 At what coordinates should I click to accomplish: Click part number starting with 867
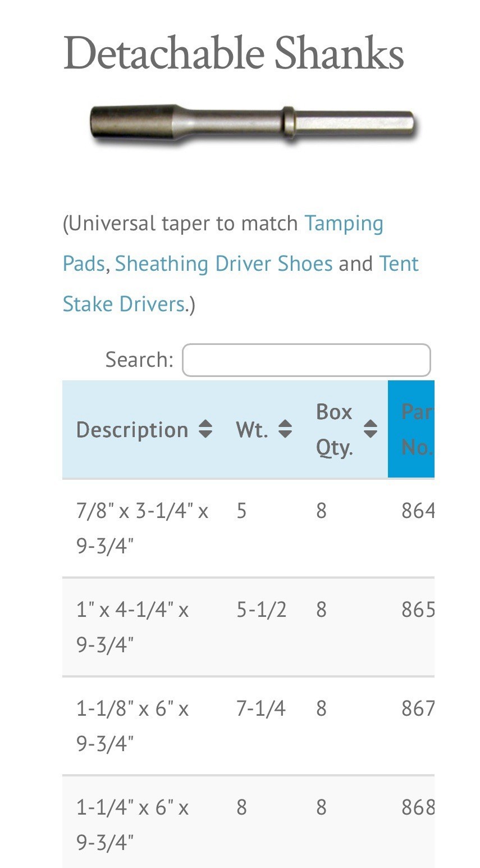point(418,708)
